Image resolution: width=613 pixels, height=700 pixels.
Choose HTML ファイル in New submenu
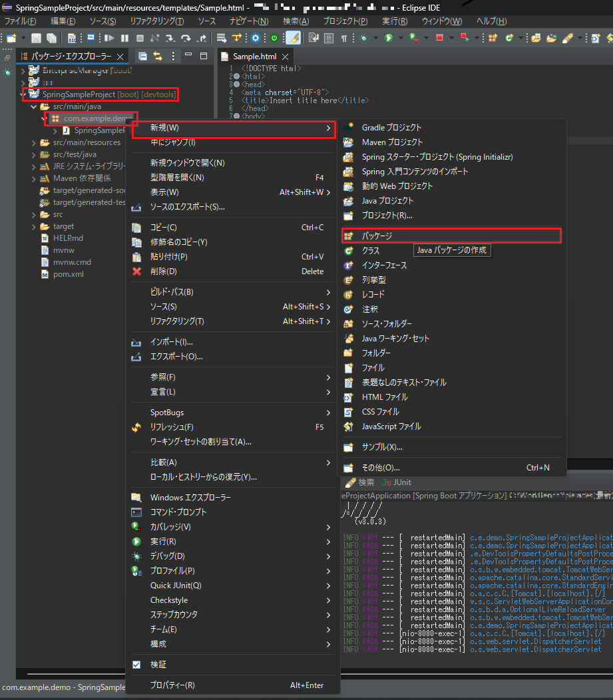pyautogui.click(x=451, y=397)
